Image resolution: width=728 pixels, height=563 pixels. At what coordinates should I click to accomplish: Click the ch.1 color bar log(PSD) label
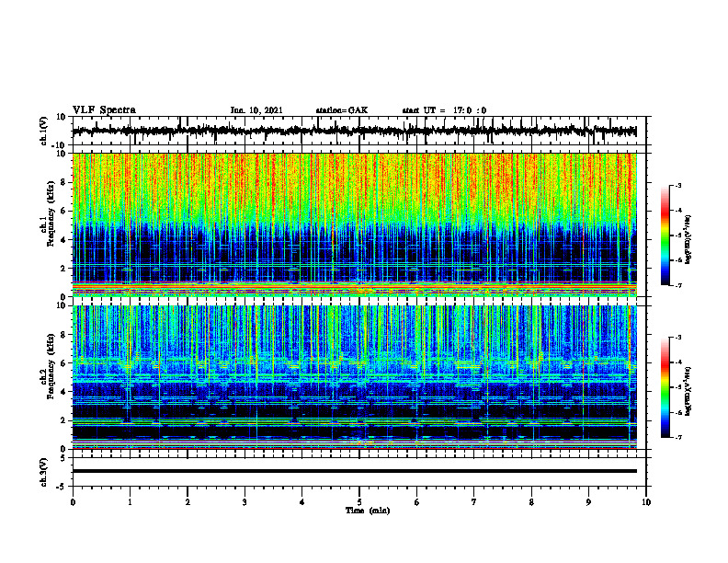(688, 240)
